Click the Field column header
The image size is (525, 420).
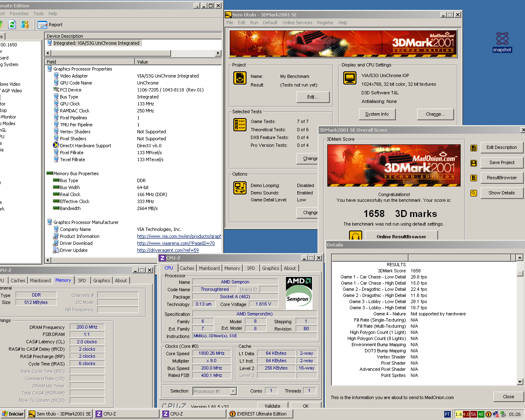pyautogui.click(x=90, y=62)
